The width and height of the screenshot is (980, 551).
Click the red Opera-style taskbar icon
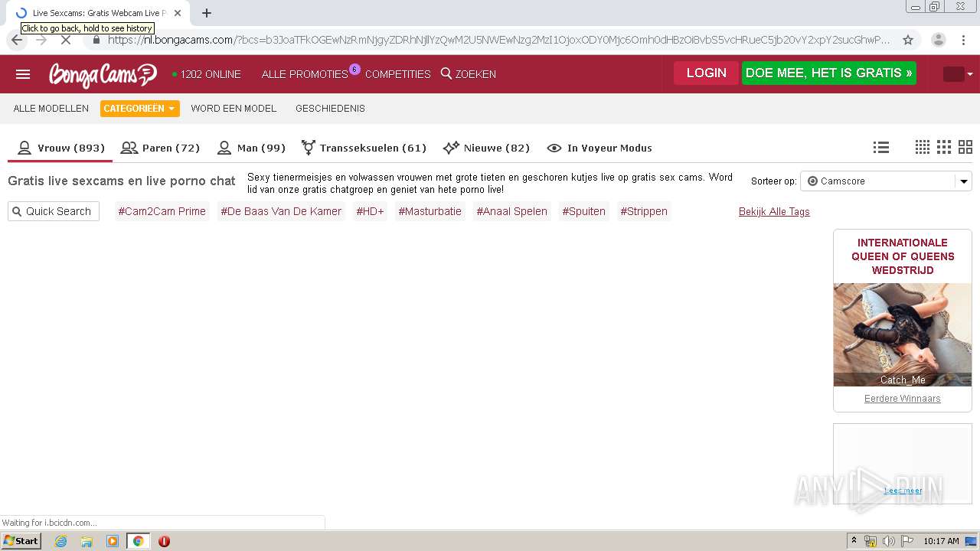point(164,541)
